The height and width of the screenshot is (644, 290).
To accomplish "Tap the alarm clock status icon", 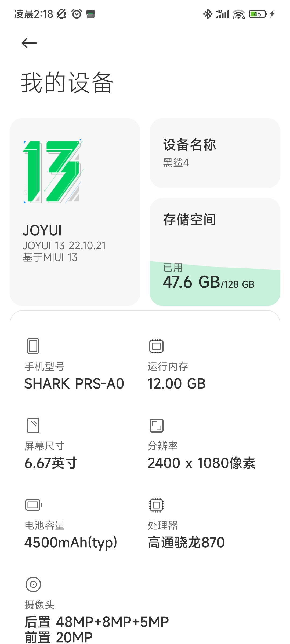I will pos(77,14).
